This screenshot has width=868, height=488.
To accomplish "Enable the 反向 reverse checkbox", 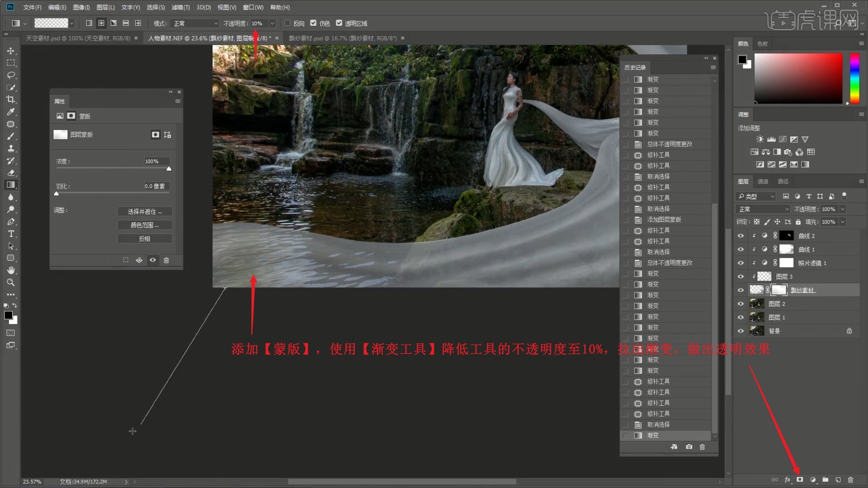I will click(x=288, y=23).
